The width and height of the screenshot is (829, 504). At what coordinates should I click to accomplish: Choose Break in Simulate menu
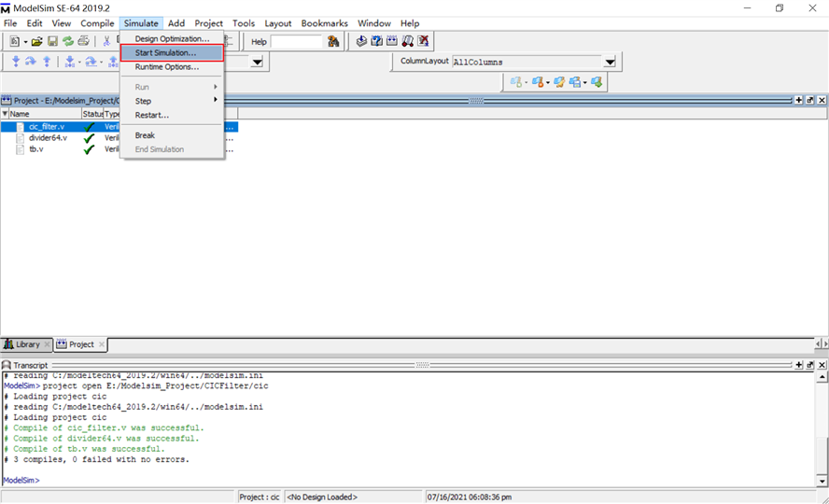(x=172, y=135)
